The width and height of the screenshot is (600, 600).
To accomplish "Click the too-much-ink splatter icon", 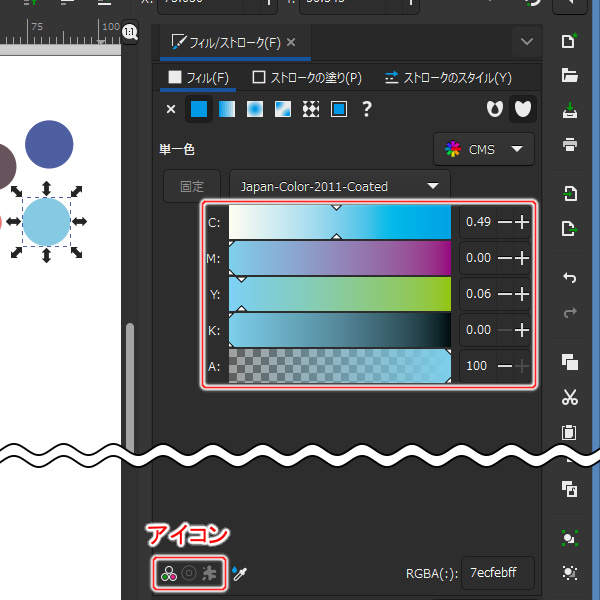I will pyautogui.click(x=209, y=573).
